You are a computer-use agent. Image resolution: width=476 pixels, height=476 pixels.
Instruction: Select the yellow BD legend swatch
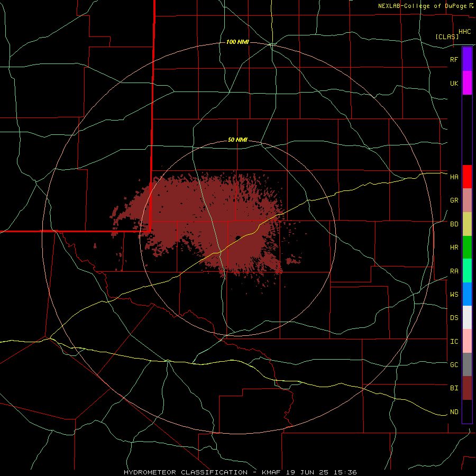[467, 224]
